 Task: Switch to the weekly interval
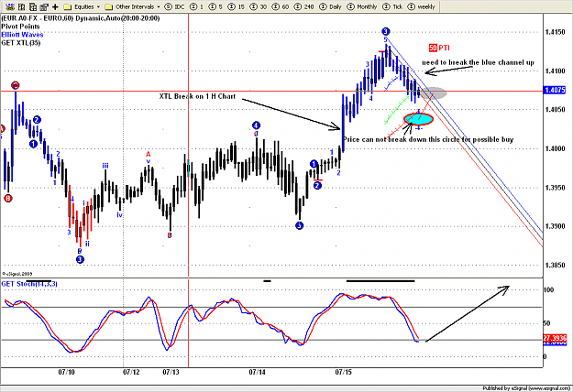[x=422, y=6]
